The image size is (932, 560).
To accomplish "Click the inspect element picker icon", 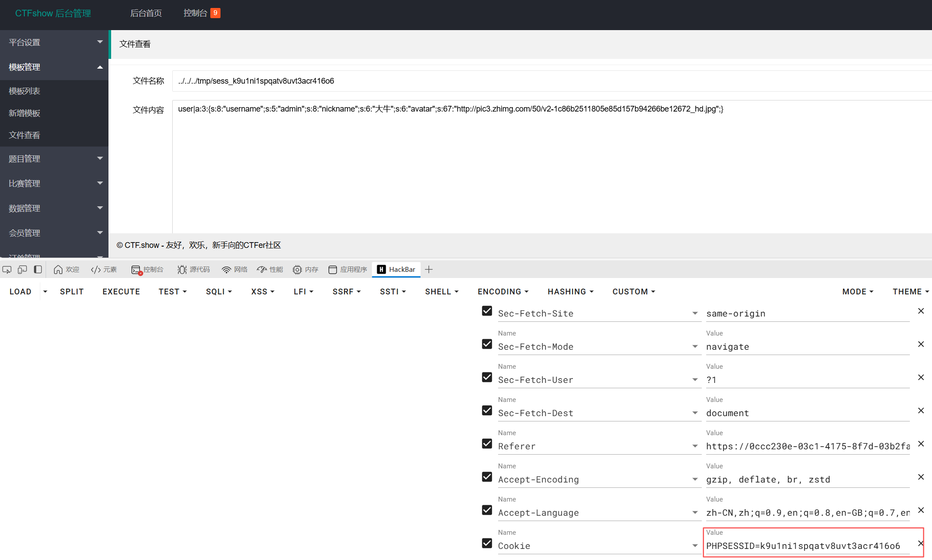I will [7, 270].
